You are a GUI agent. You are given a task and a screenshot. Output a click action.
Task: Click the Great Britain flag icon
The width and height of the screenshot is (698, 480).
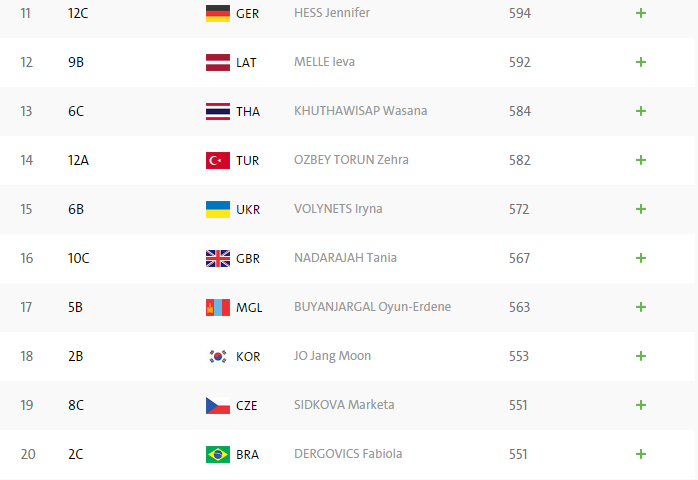click(x=218, y=258)
